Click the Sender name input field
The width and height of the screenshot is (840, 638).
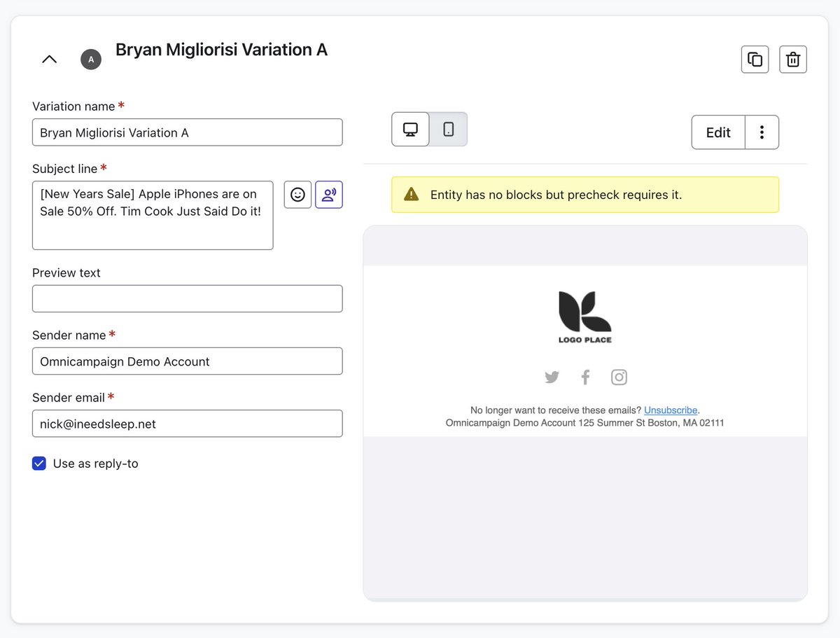188,361
